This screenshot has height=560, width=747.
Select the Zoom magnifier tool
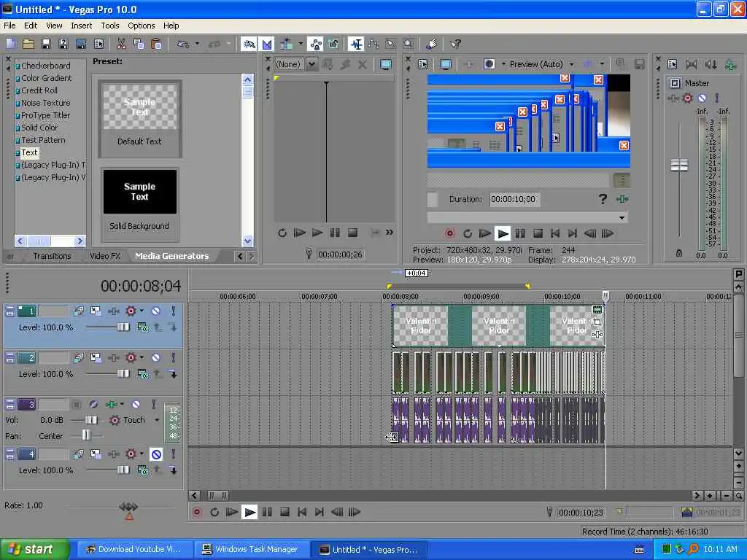tap(409, 44)
